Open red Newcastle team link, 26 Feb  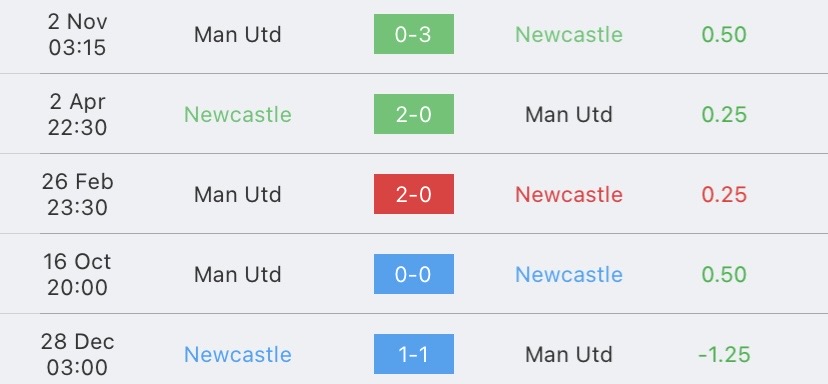click(x=569, y=194)
